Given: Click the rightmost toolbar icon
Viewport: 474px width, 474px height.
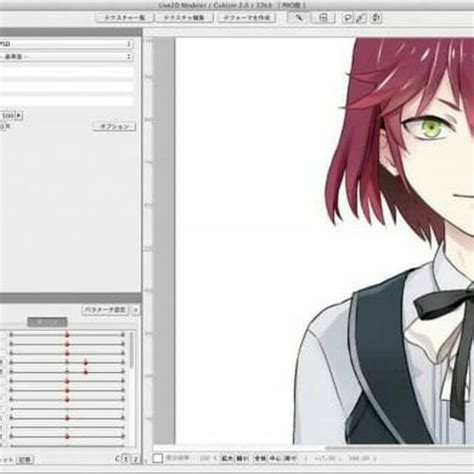Looking at the screenshot, I should pos(376,18).
